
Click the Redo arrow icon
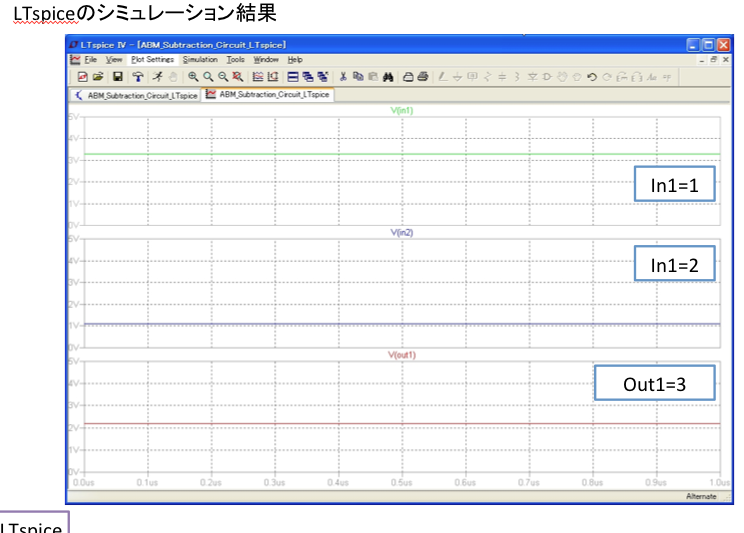click(607, 76)
